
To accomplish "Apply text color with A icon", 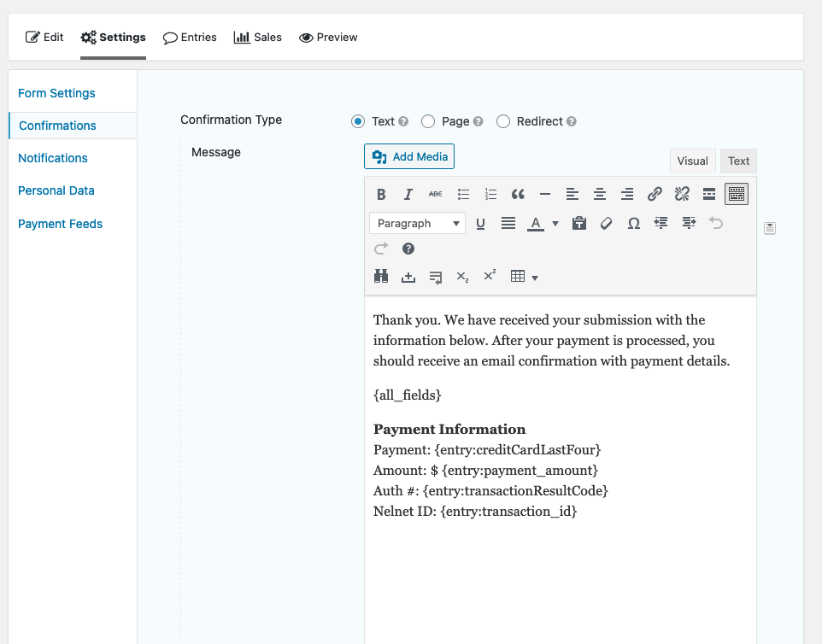I will pos(535,224).
